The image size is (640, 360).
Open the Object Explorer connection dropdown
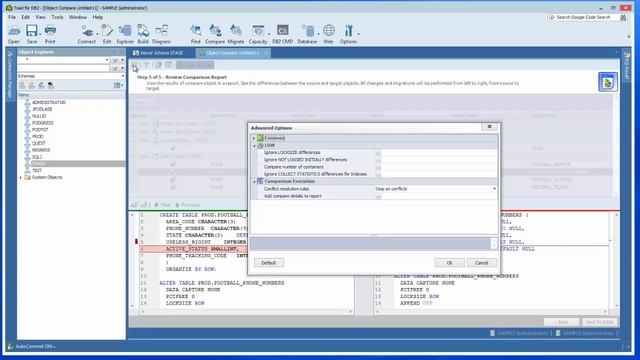tap(107, 60)
